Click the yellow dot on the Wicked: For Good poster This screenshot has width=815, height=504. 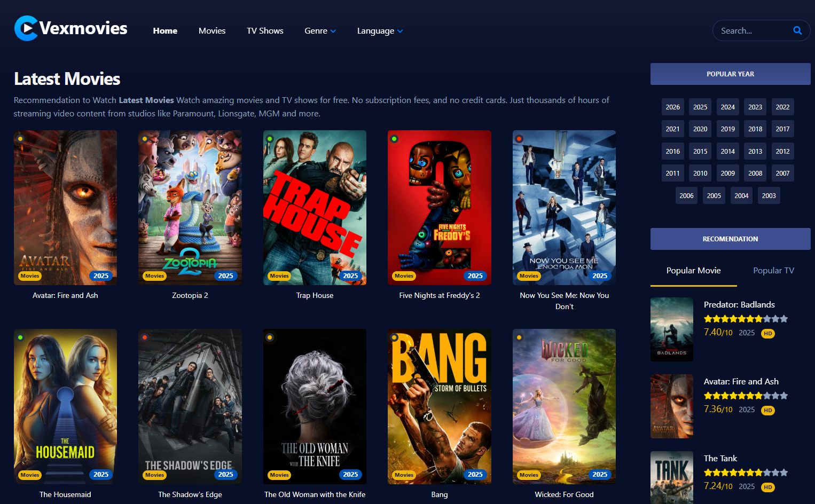tap(519, 337)
